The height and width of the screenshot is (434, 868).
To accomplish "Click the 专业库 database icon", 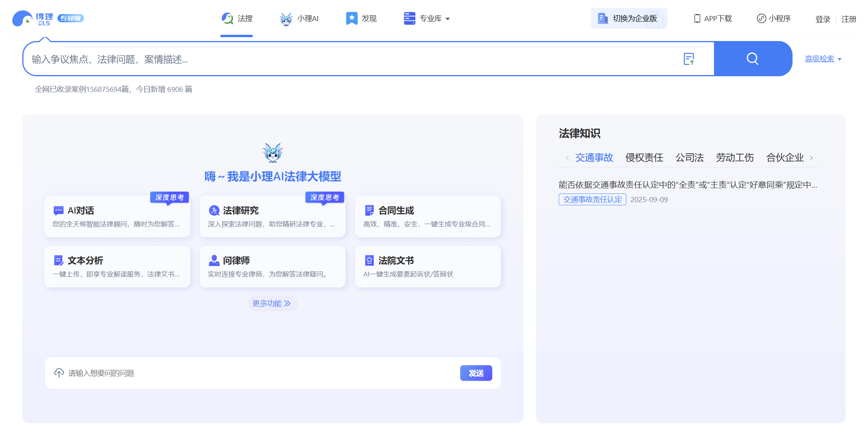I will pos(409,18).
